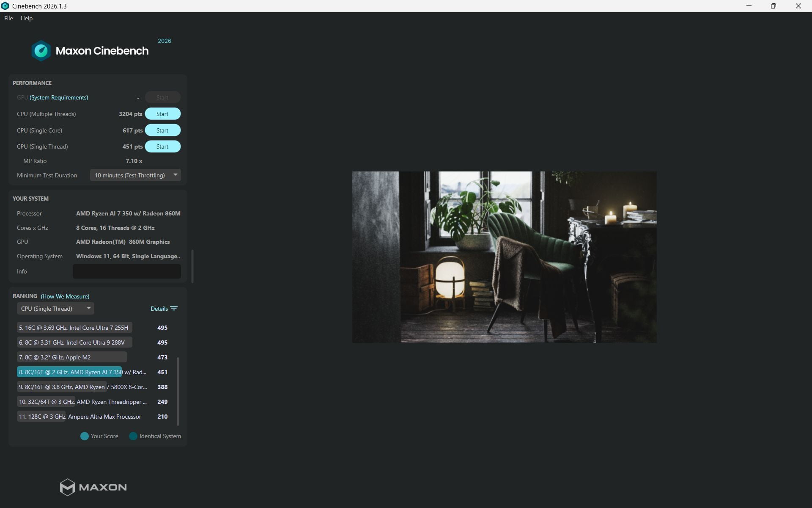Click inside the Info input field

point(127,271)
